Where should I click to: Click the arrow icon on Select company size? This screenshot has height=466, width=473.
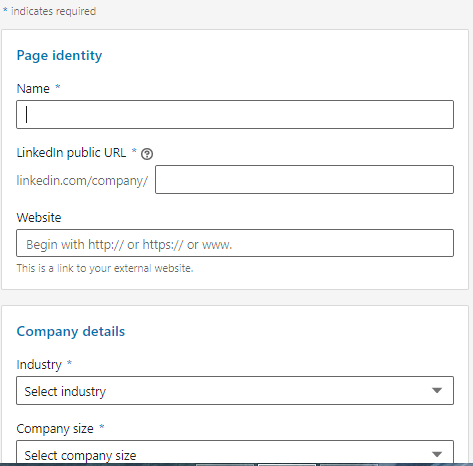coord(437,454)
